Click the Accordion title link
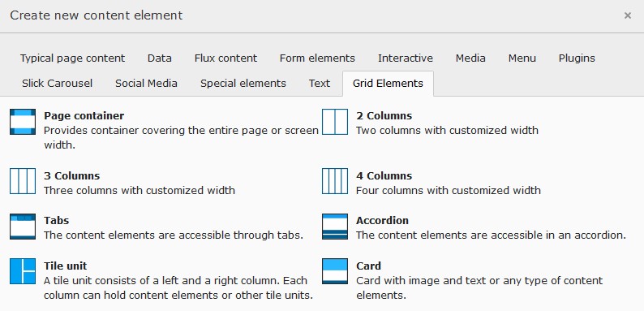This screenshot has height=311, width=644. 382,221
